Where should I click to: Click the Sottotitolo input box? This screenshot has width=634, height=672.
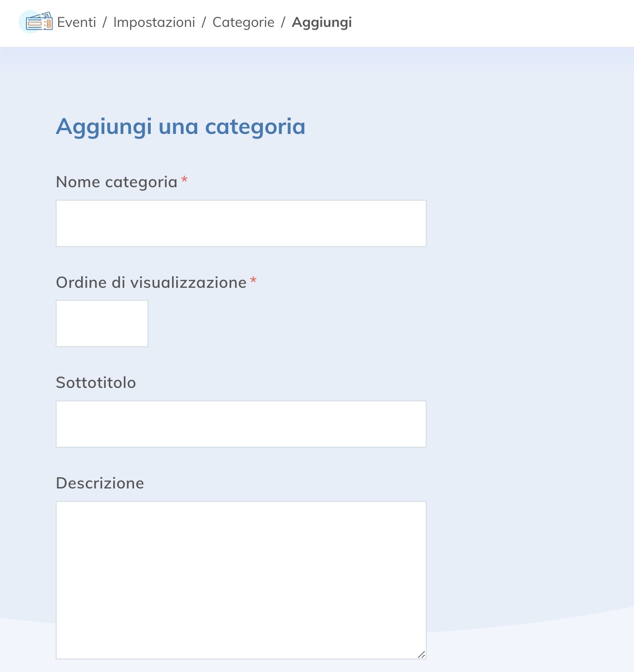tap(241, 424)
